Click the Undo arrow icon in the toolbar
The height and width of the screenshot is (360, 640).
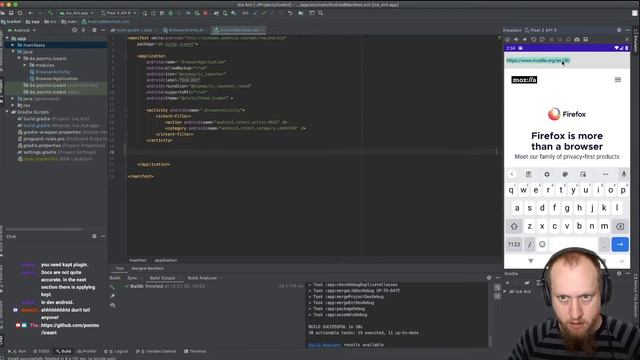[290, 13]
